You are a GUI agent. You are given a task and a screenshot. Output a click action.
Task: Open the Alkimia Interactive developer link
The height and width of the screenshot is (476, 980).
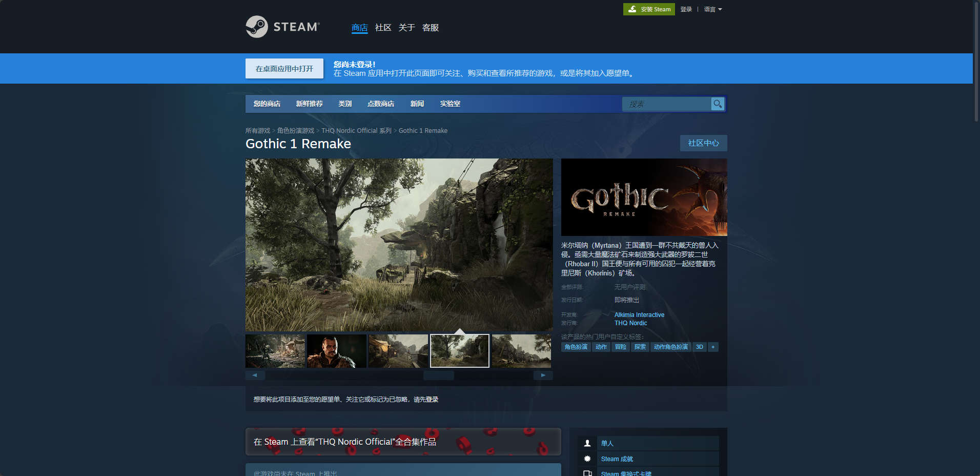(x=639, y=315)
